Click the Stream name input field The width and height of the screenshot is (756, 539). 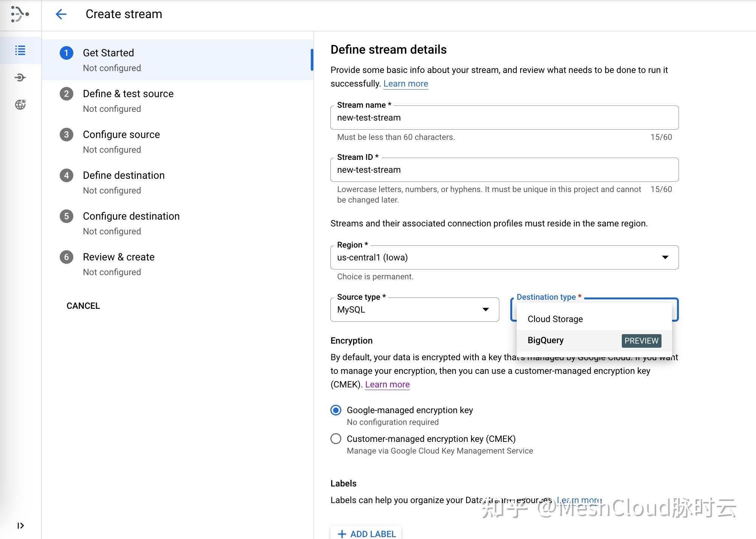tap(504, 118)
